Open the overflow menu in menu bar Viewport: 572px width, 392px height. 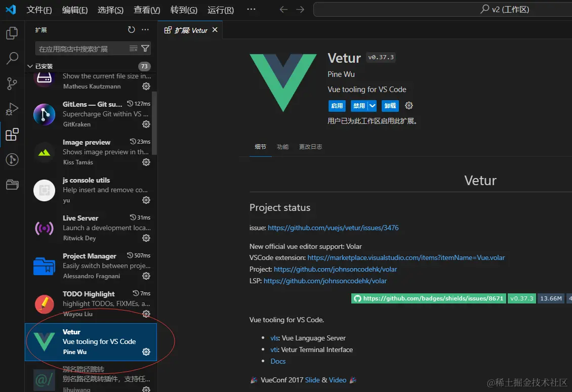252,9
